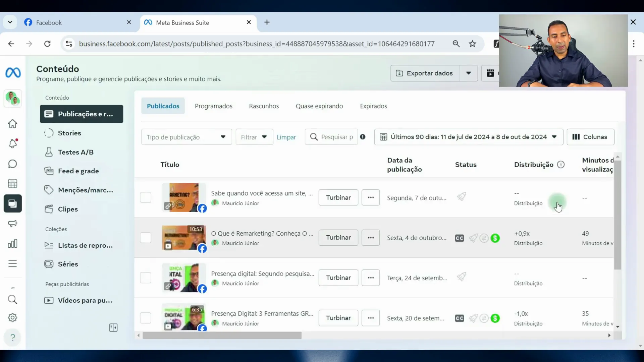
Task: Open the Últimos 90 dias date range dropdown
Action: (469, 137)
